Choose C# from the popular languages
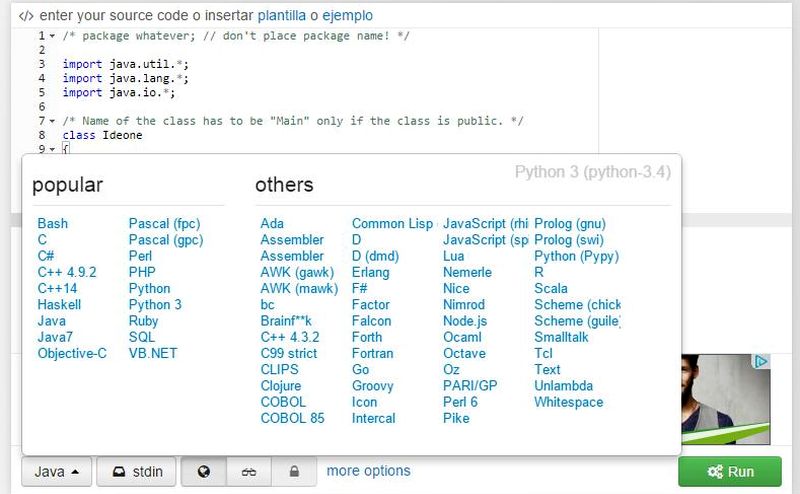This screenshot has height=494, width=800. point(46,256)
